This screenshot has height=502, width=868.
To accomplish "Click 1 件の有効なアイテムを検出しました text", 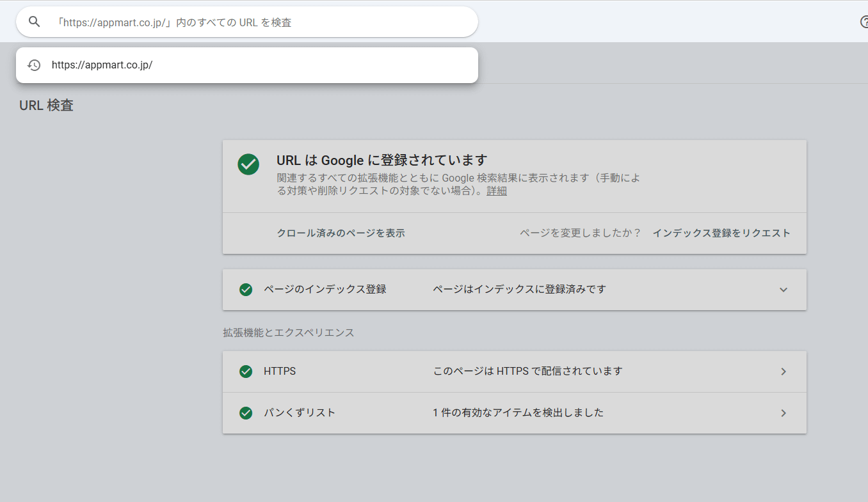I will 518,412.
